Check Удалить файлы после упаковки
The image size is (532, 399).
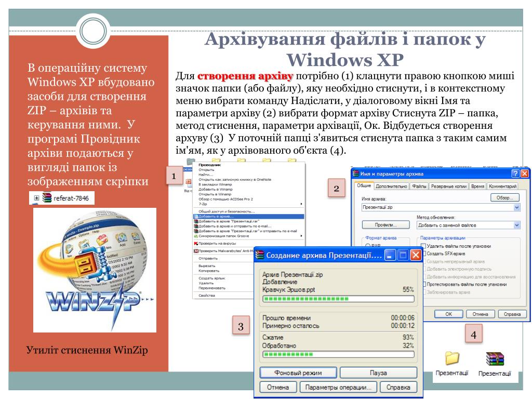pos(423,246)
